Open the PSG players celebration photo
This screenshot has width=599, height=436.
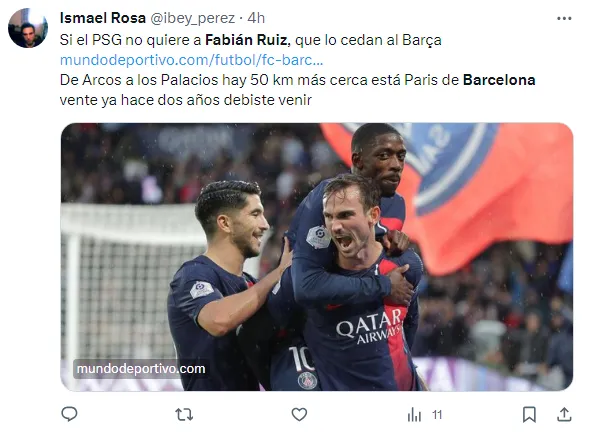317,257
